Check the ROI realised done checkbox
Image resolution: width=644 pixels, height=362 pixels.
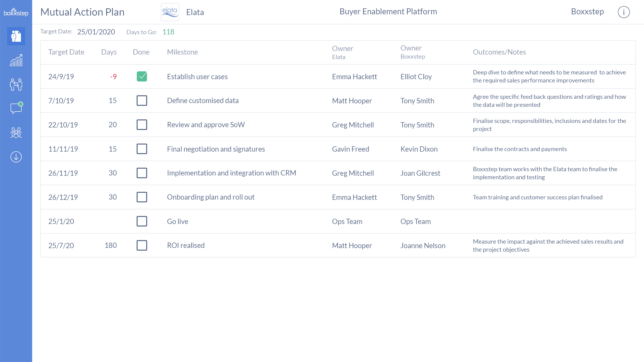point(142,245)
